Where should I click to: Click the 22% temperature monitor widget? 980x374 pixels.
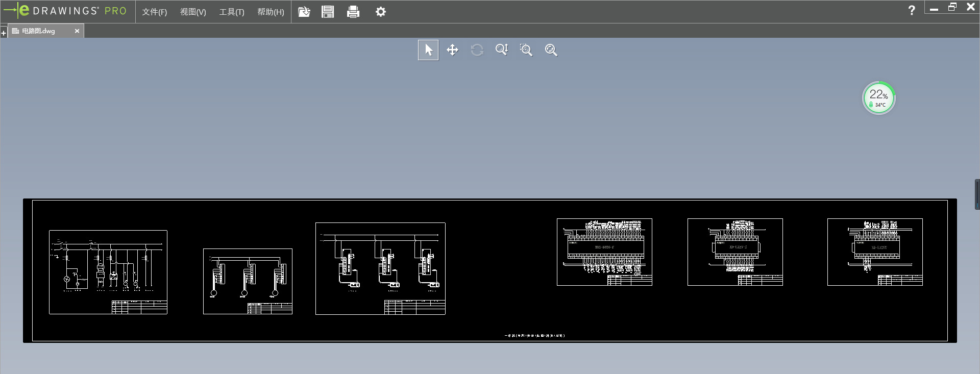tap(878, 98)
